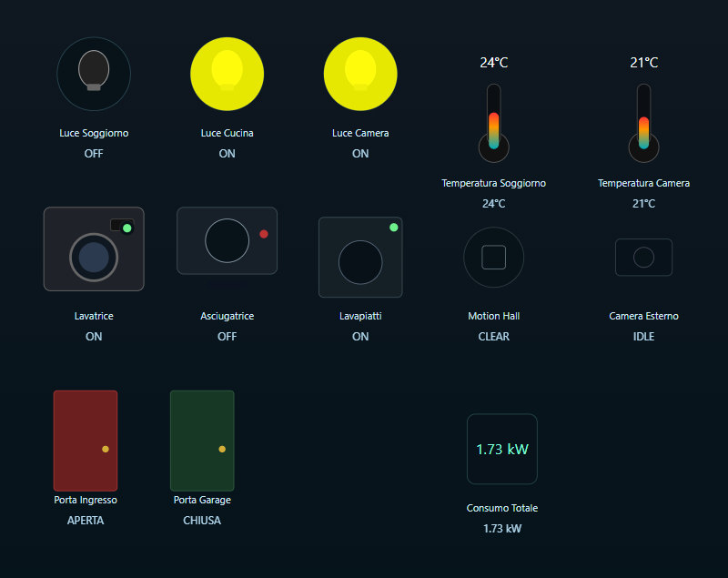Open the green Porta Garage door icon
Image resolution: width=728 pixels, height=578 pixels.
click(202, 441)
